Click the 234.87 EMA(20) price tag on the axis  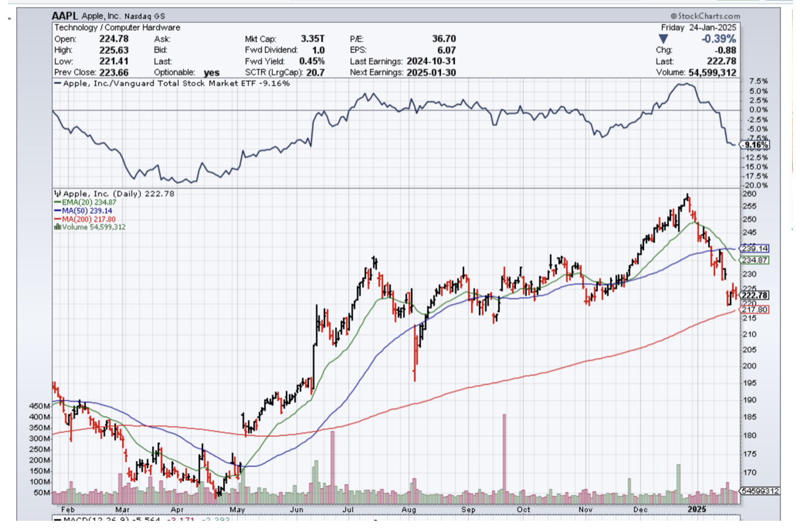pos(755,260)
